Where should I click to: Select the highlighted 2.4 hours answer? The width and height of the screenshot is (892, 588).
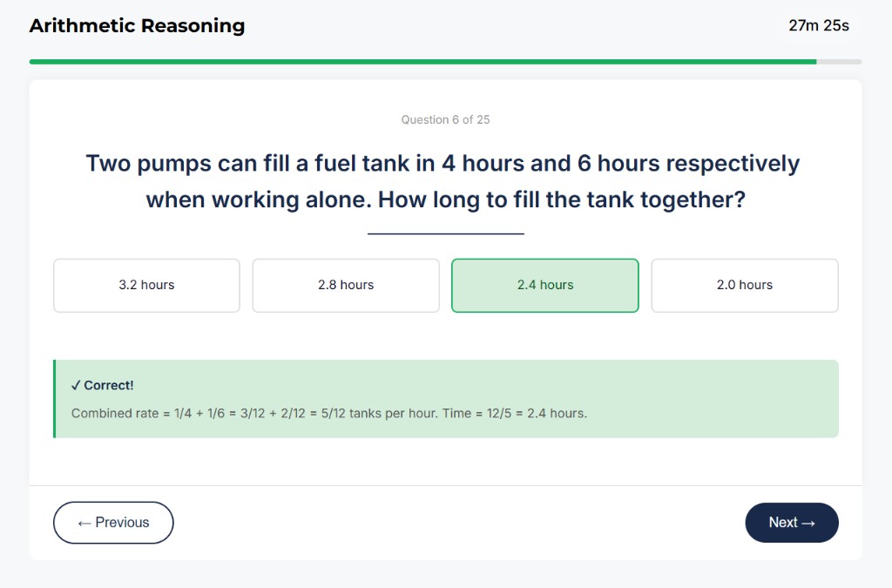(544, 285)
